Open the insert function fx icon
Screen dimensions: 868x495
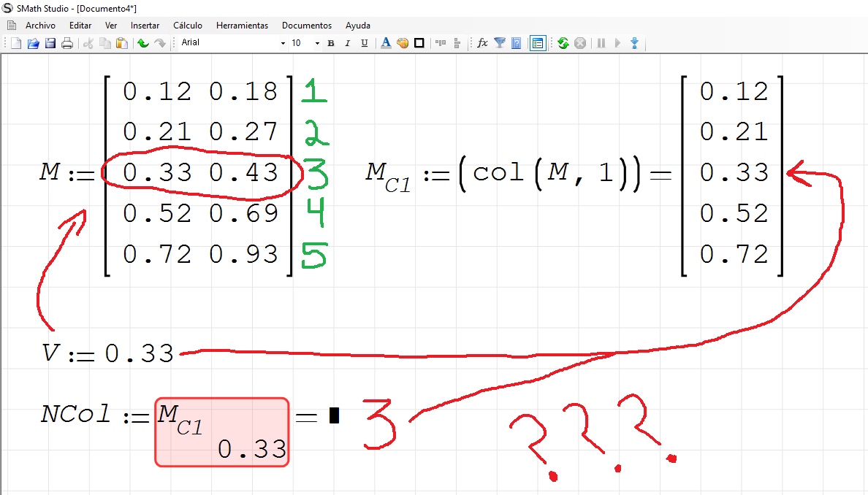pos(482,44)
